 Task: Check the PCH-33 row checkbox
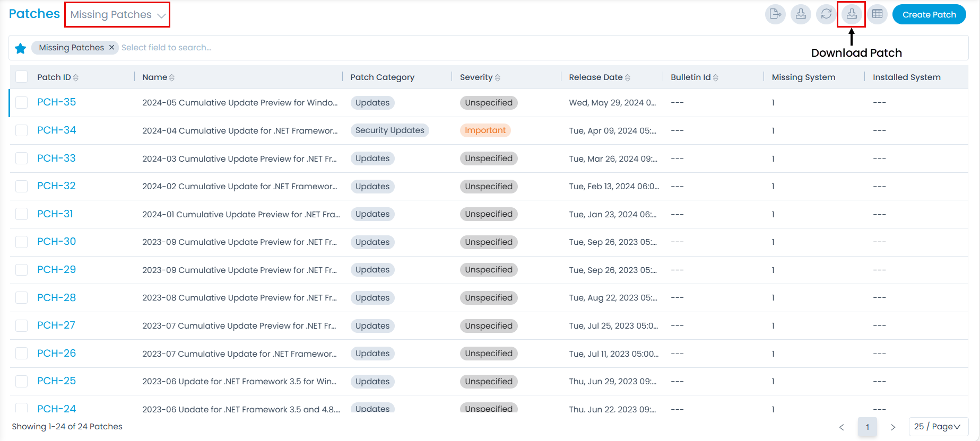(x=21, y=158)
